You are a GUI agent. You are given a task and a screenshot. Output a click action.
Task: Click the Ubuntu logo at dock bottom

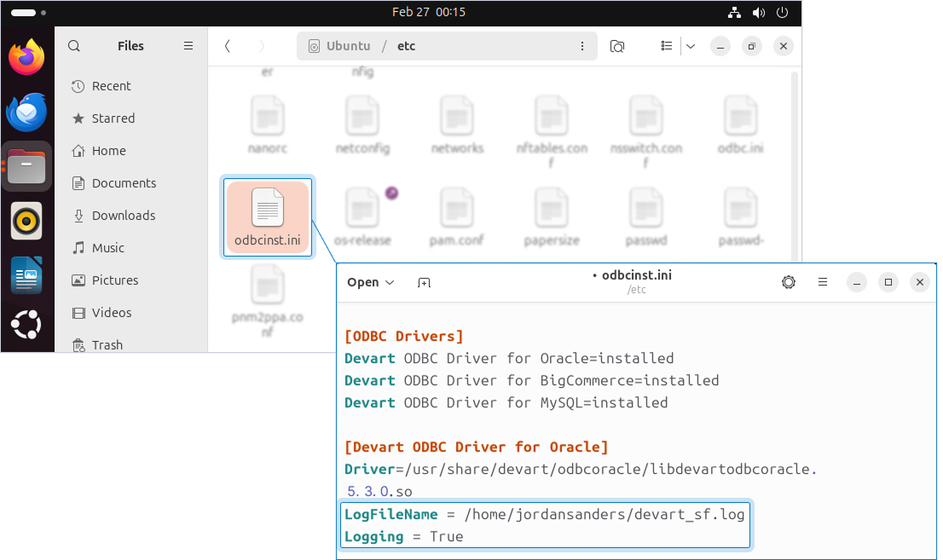(x=26, y=325)
